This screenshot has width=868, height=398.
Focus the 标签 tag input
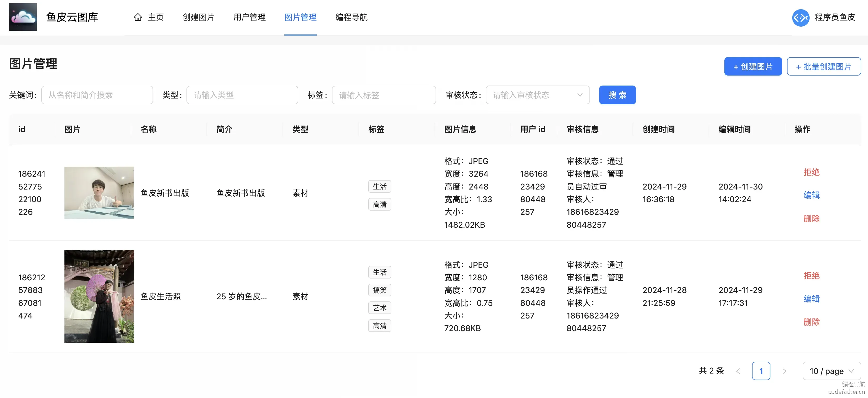click(384, 95)
